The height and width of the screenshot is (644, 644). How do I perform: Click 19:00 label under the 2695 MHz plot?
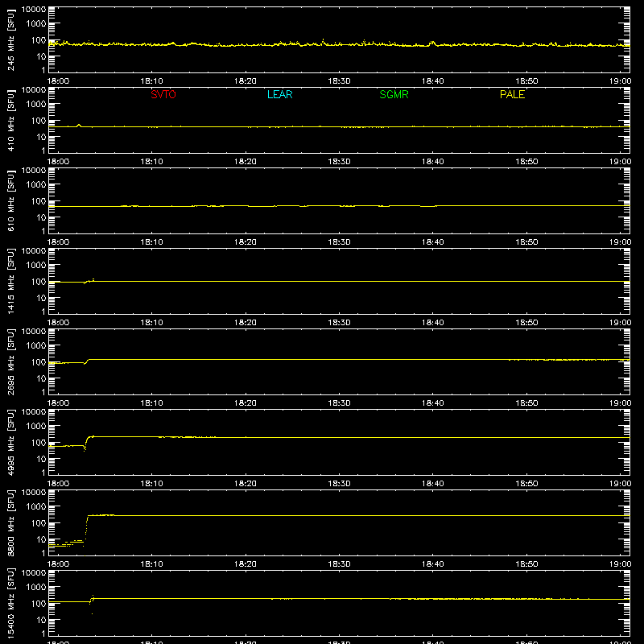tap(620, 403)
